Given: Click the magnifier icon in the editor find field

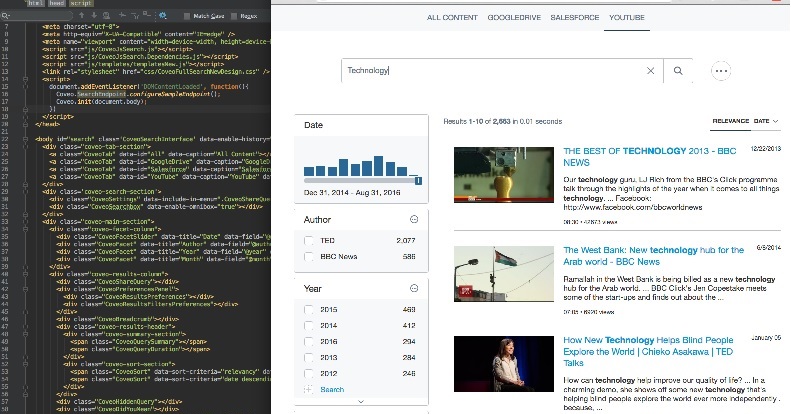Looking at the screenshot, I should tap(5, 16).
